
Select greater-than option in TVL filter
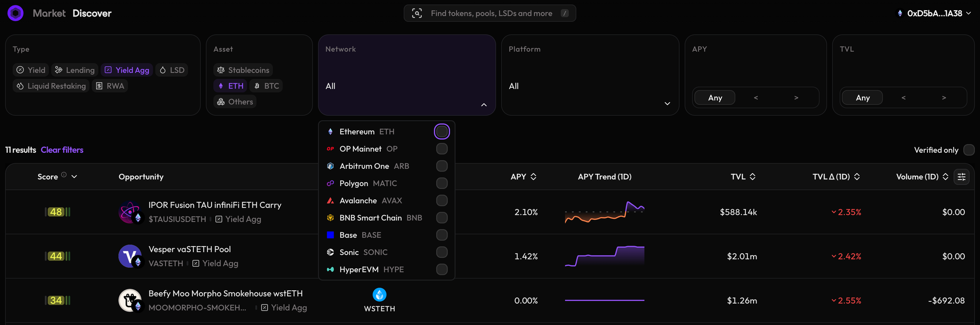pos(944,98)
